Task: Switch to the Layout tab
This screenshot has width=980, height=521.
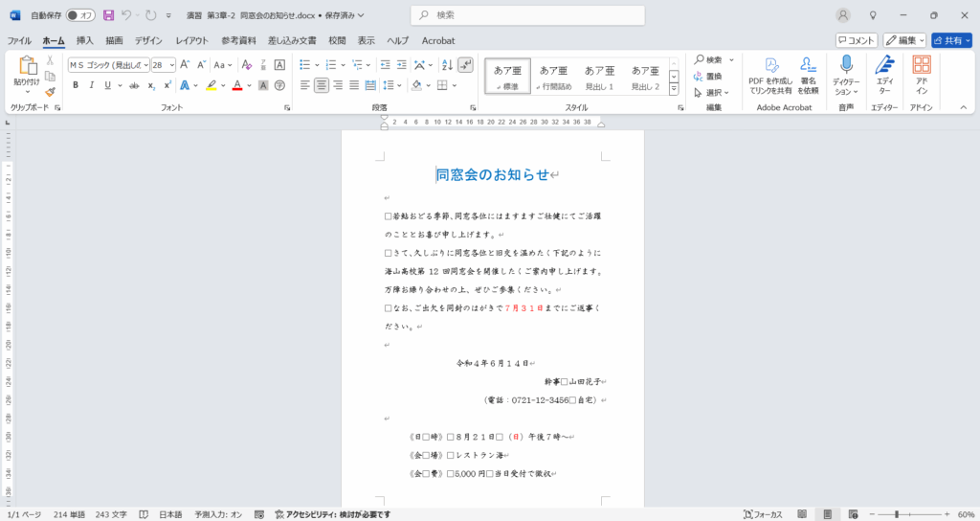Action: [x=191, y=40]
